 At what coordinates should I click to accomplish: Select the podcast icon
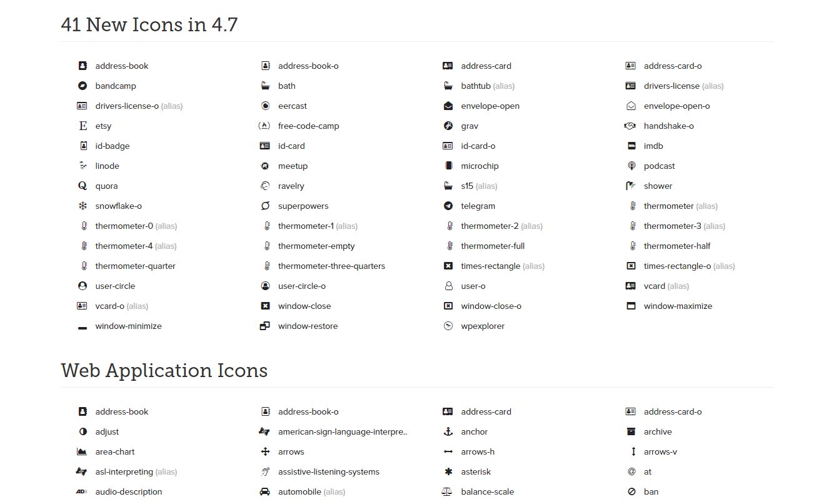point(630,166)
